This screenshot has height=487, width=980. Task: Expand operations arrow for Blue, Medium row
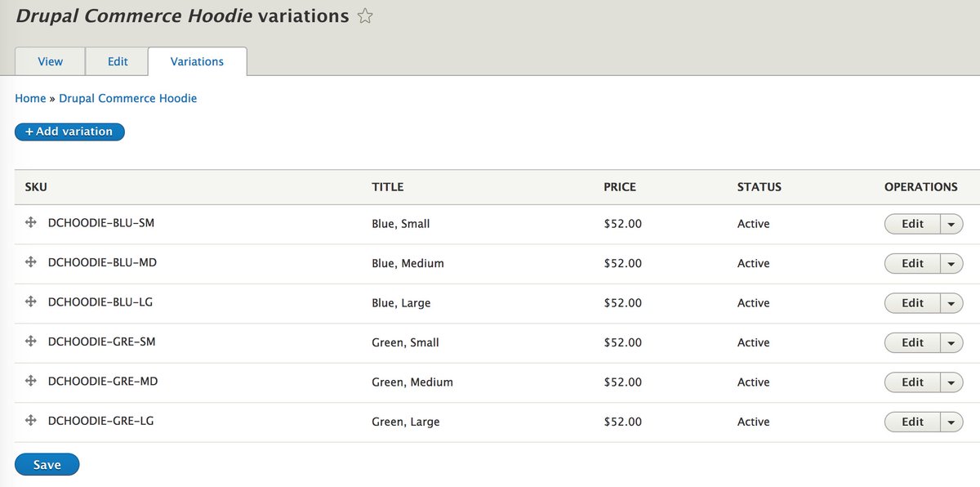coord(951,263)
